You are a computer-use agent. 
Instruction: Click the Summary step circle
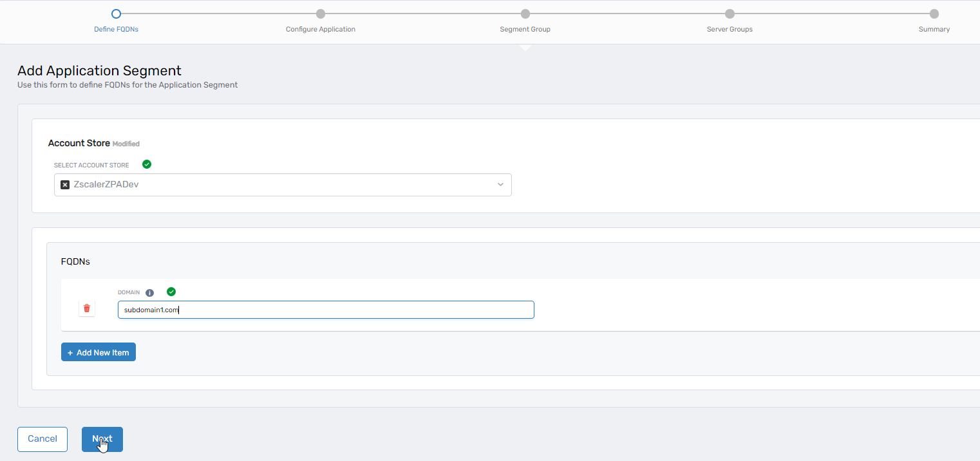(x=934, y=14)
